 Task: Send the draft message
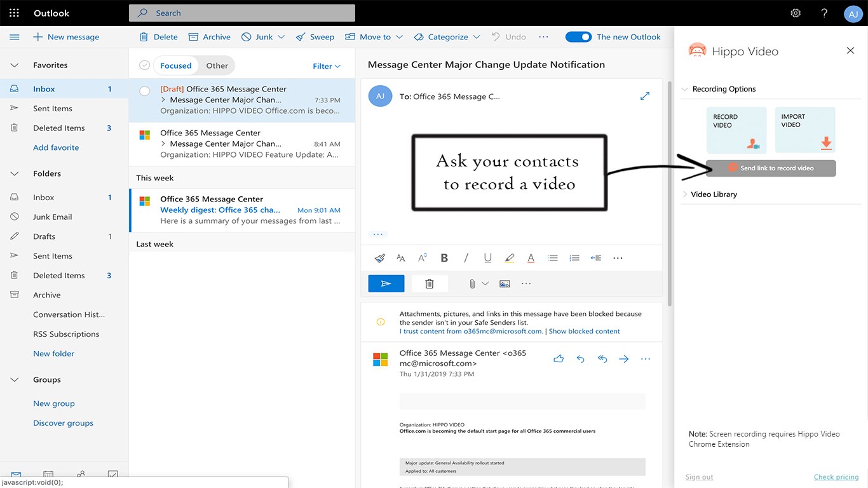coord(386,283)
